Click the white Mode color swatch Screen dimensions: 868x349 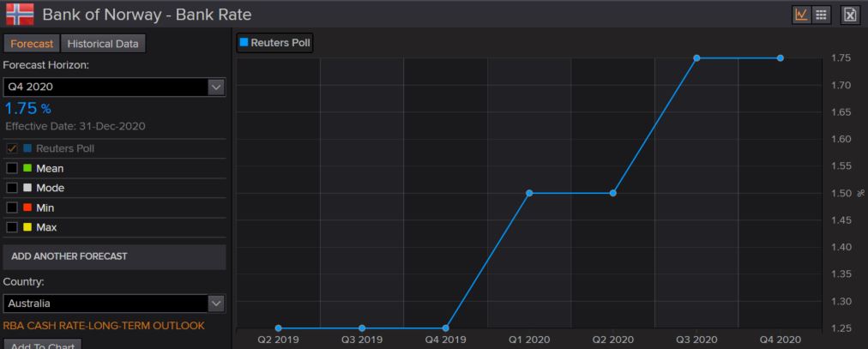point(27,188)
